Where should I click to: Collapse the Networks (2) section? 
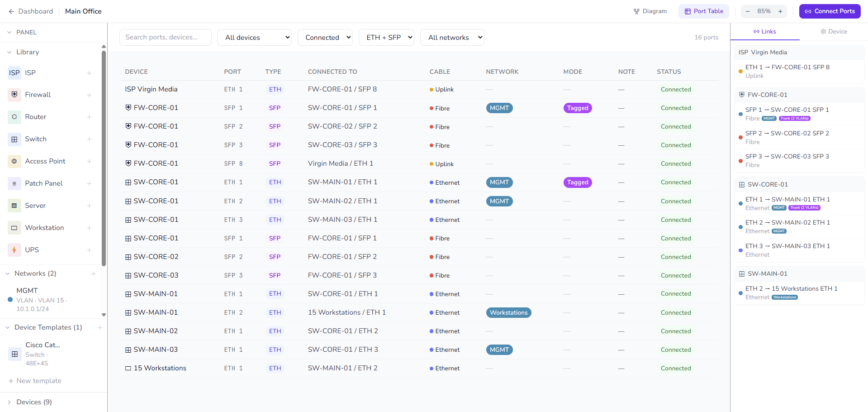[x=8, y=273]
